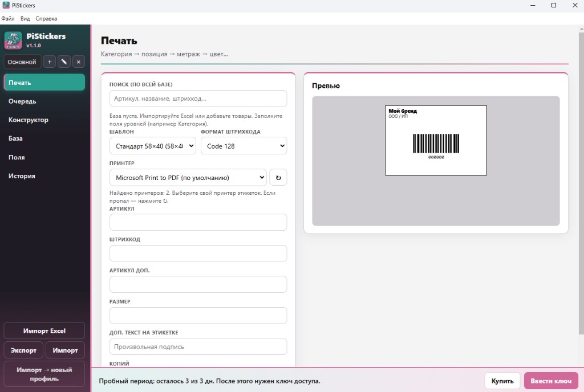Edit the current profile with pencil icon
584x392 pixels.
(64, 62)
